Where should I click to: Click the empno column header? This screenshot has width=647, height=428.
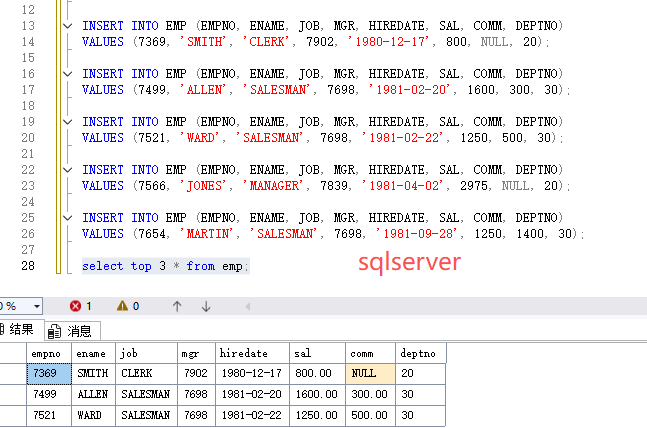pyautogui.click(x=49, y=353)
